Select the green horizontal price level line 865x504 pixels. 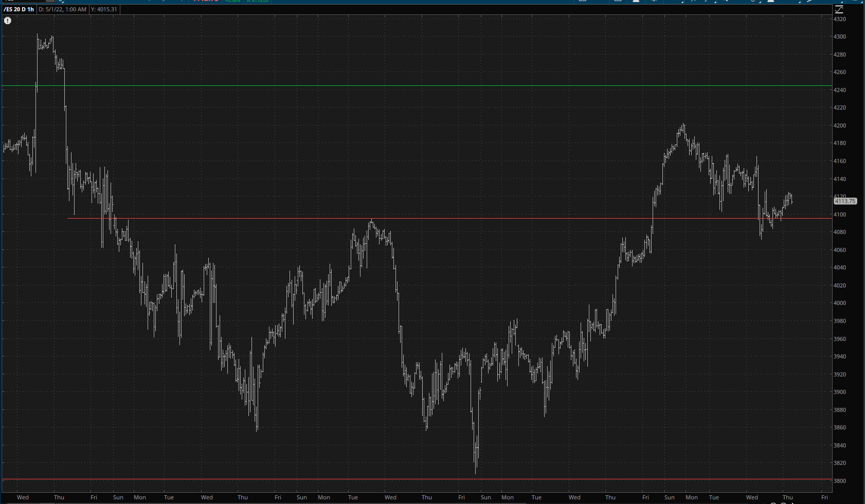[x=411, y=86]
